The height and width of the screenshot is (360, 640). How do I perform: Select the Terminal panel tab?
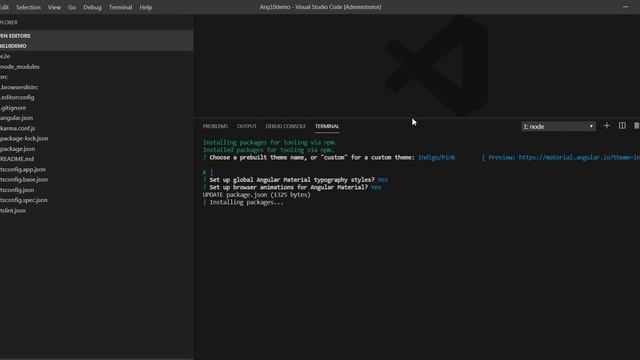(327, 126)
